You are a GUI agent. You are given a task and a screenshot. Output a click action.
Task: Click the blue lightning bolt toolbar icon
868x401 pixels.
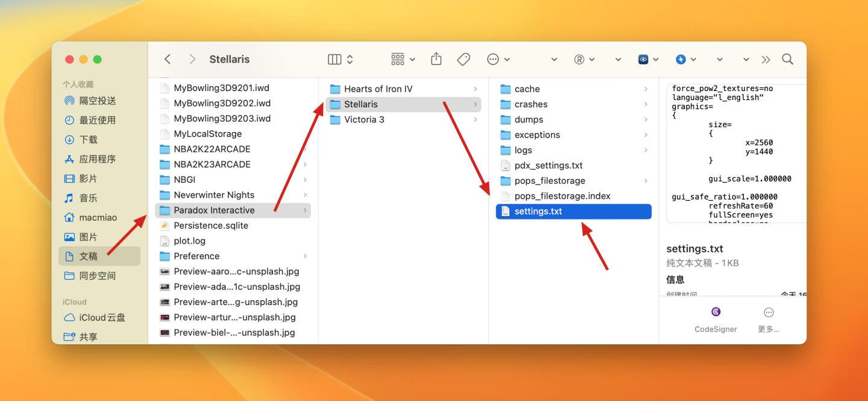click(x=681, y=59)
